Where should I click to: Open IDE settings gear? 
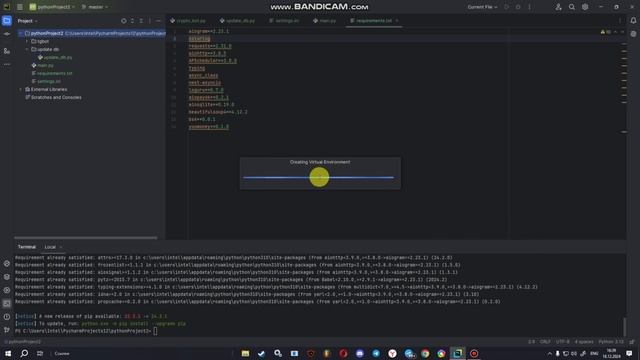pos(585,7)
